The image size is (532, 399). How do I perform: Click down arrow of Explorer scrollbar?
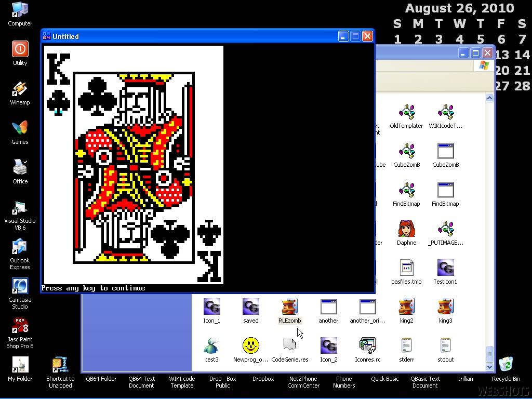(x=489, y=366)
